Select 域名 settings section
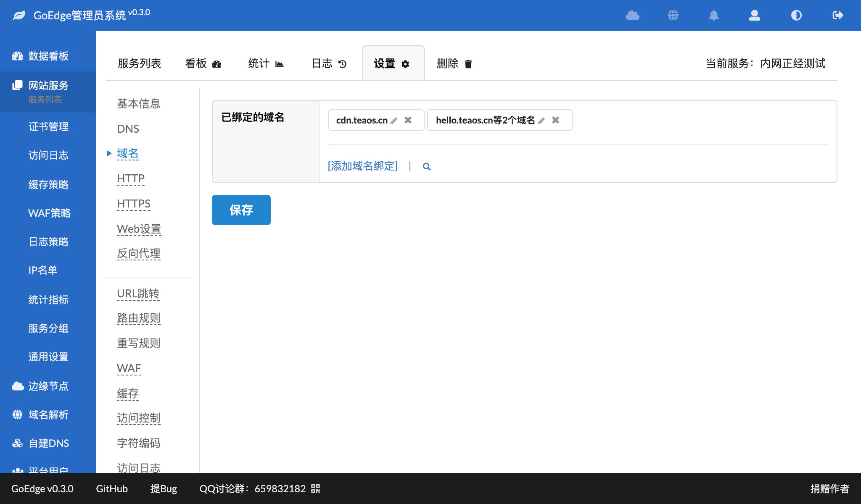This screenshot has height=504, width=861. (x=128, y=154)
